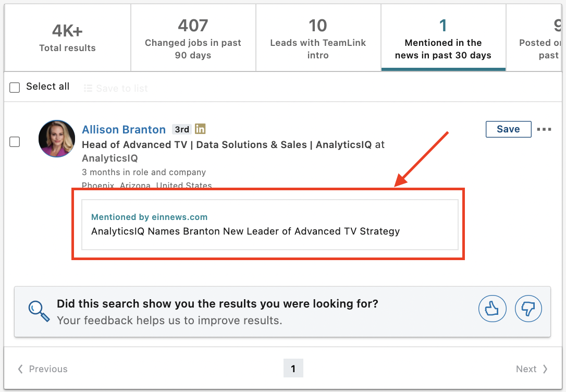Click the LinkedIn Premium gold badge icon
Screen dimensions: 566x392
pos(200,129)
